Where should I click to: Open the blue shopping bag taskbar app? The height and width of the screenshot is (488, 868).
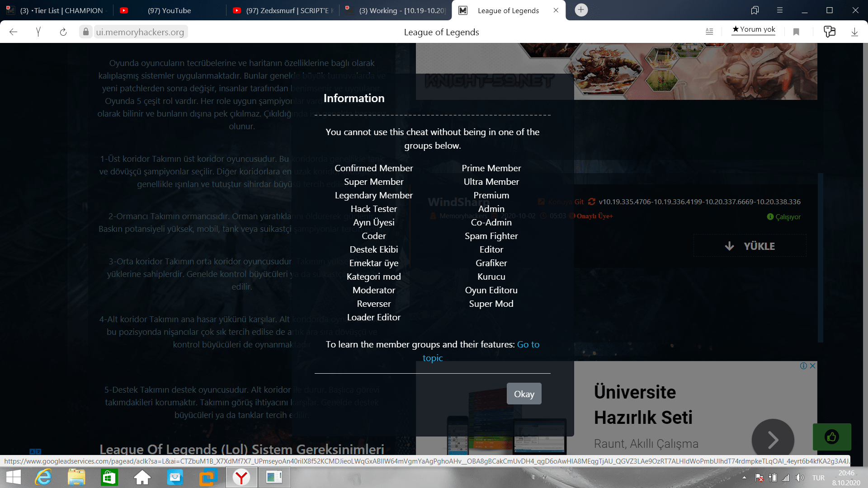click(x=175, y=477)
